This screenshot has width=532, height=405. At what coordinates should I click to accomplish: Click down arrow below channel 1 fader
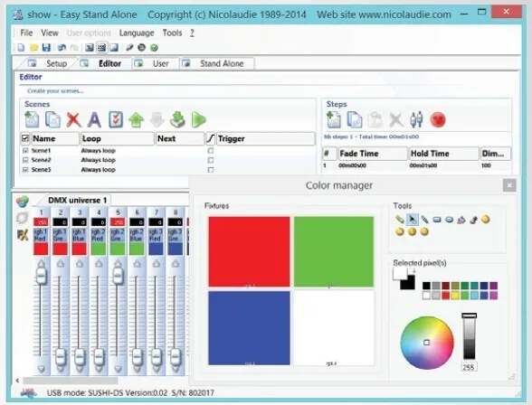pos(41,369)
